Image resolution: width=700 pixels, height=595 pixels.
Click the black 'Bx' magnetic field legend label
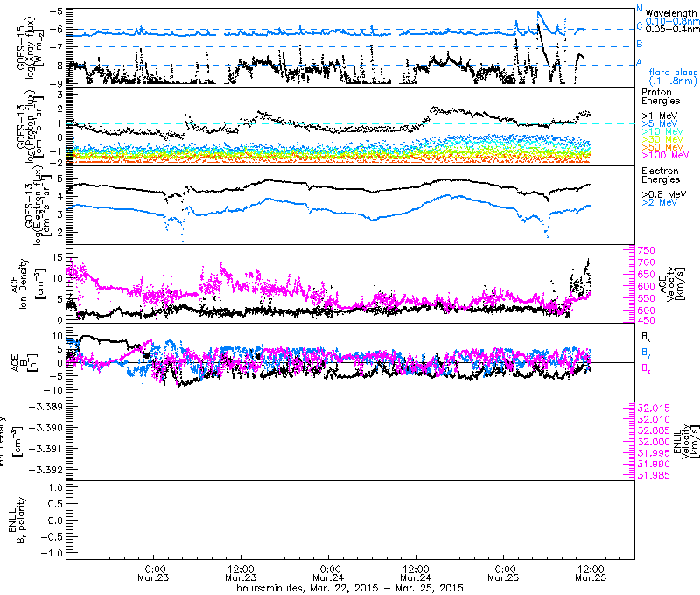tap(646, 337)
